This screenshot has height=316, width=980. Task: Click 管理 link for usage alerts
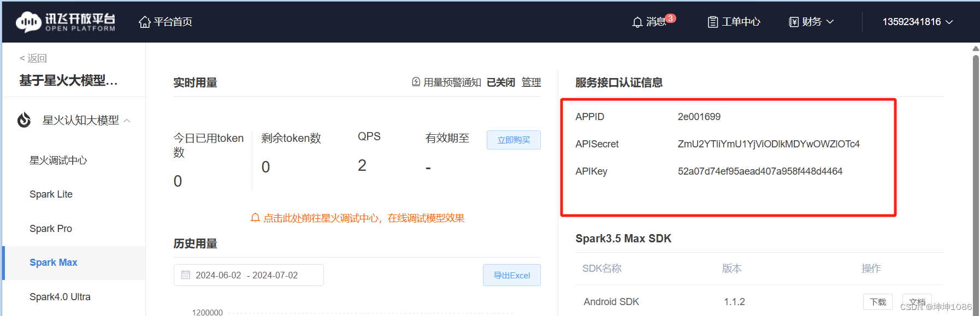531,82
